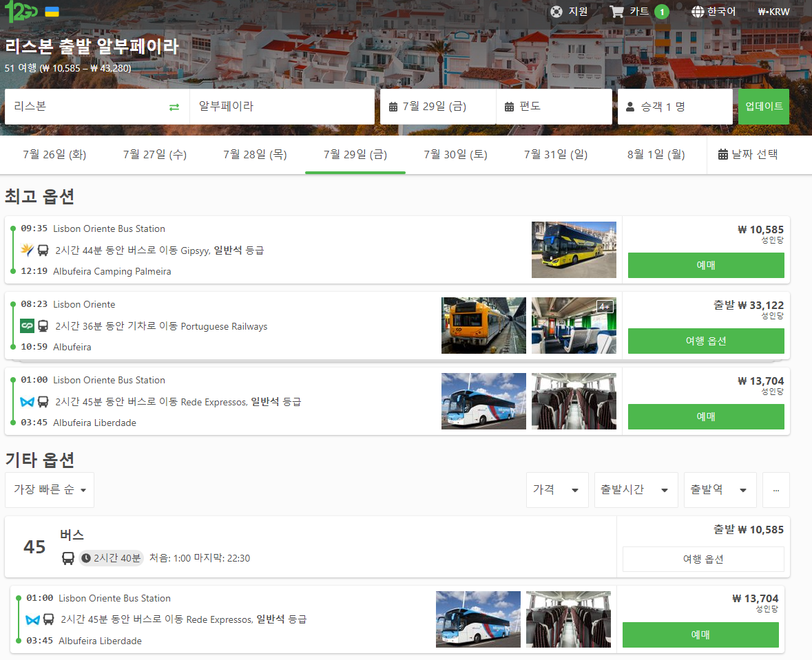Click bus icon in Gipsyy trip row
The image size is (812, 660).
tap(43, 251)
